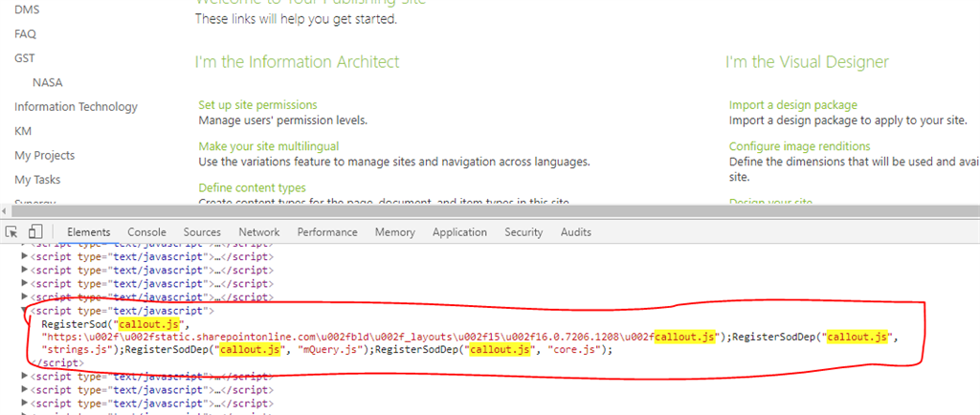
Task: Open the Sources tab
Action: pos(202,232)
